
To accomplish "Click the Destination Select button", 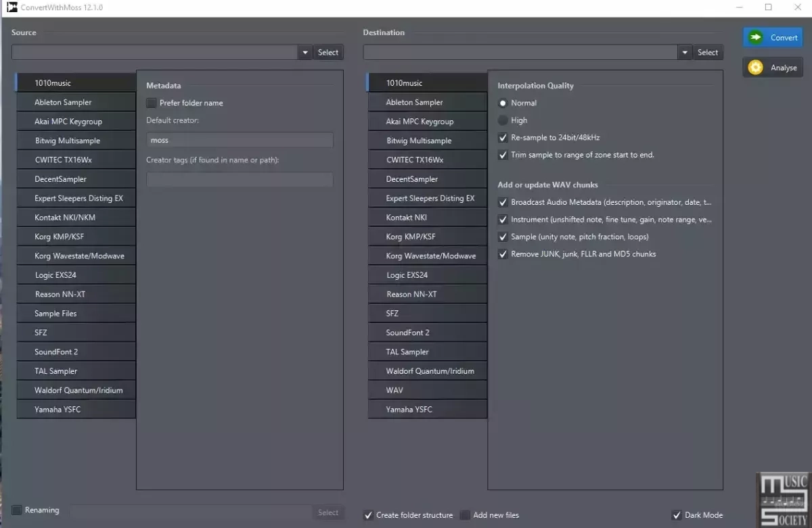I will 708,52.
